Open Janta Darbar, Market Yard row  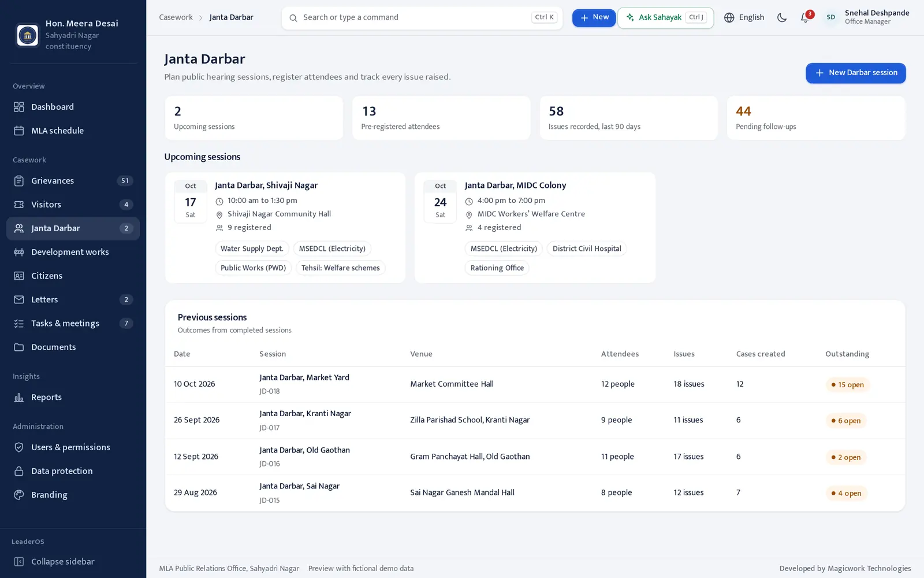click(x=535, y=384)
